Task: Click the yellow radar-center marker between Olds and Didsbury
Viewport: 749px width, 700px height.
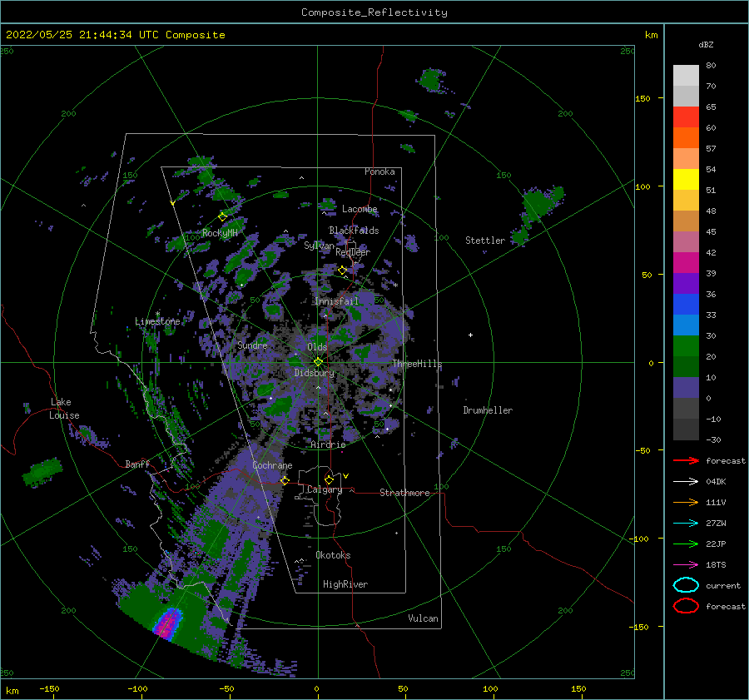Action: 318,362
